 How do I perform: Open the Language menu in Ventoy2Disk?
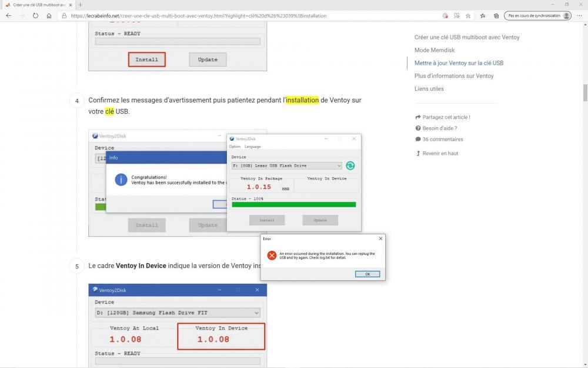coord(252,147)
